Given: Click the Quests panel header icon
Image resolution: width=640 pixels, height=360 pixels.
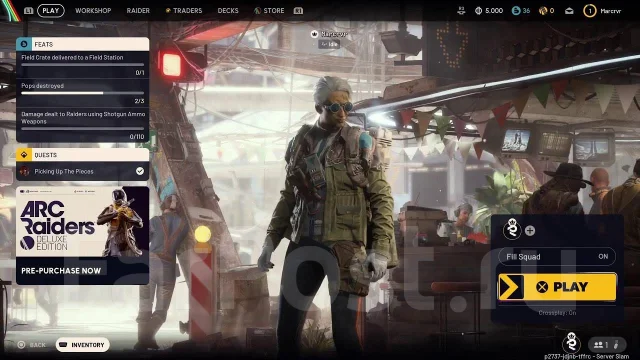Looking at the screenshot, I should pyautogui.click(x=24, y=155).
